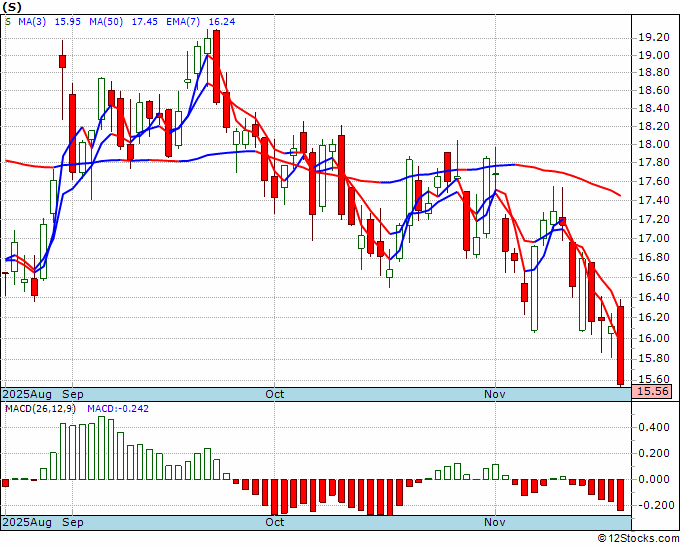This screenshot has width=680, height=546.
Task: Click the 17.80 price axis label
Action: coord(654,163)
